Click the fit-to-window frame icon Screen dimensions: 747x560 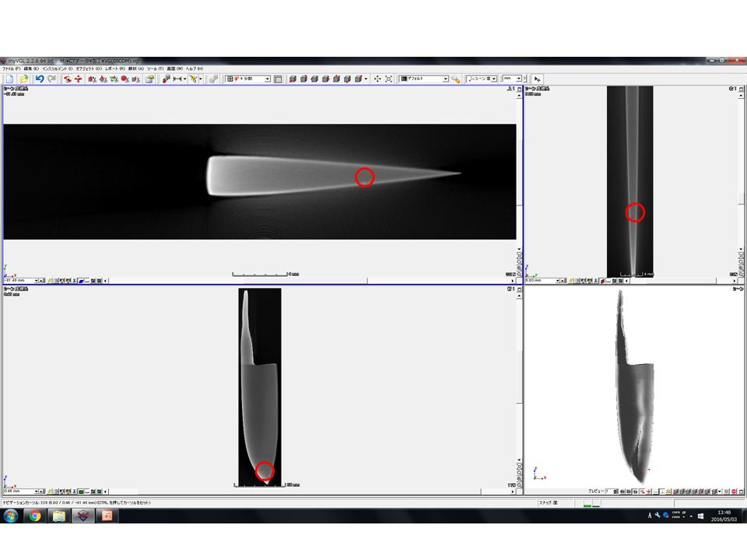click(x=389, y=79)
